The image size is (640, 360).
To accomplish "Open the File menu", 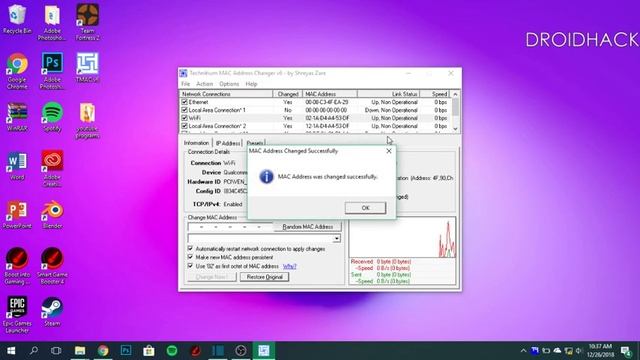I will point(186,84).
